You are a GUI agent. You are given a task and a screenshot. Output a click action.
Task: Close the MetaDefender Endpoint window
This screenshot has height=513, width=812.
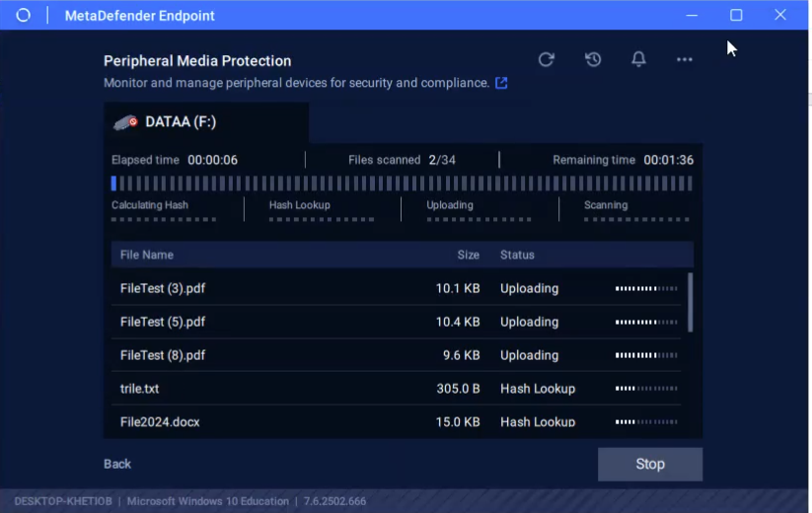779,15
